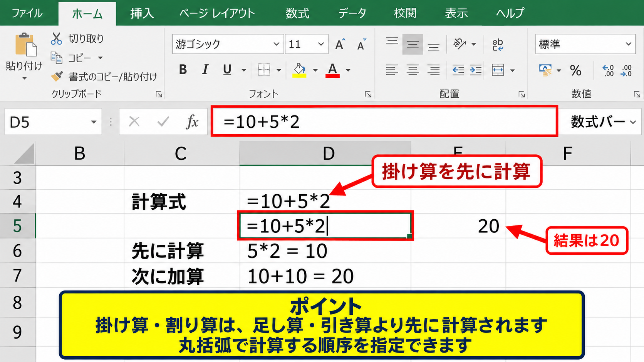This screenshot has height=362, width=644.
Task: Increase decimal places
Action: pyautogui.click(x=608, y=70)
